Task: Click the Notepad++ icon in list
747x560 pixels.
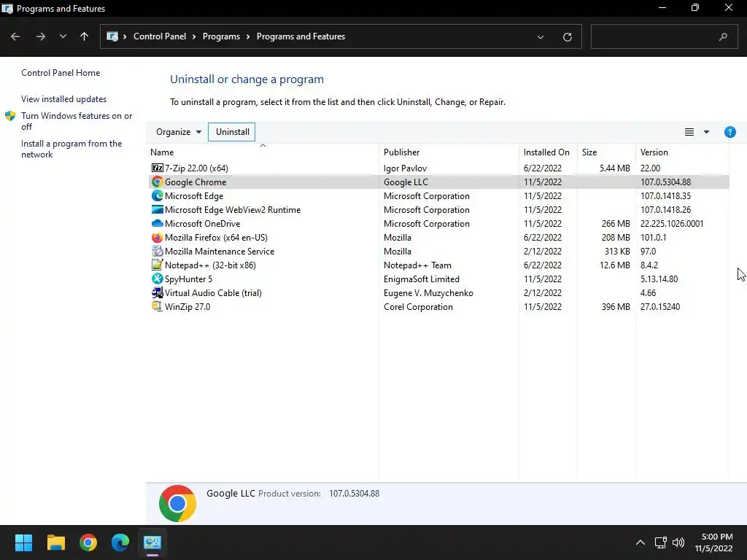Action: pyautogui.click(x=158, y=265)
